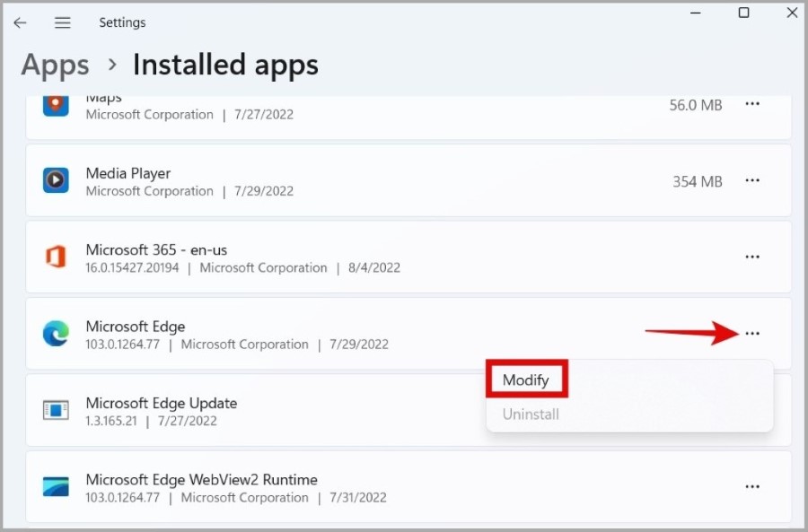Click the 7/31/2022 install date
Screen dimensions: 808x532
358,498
